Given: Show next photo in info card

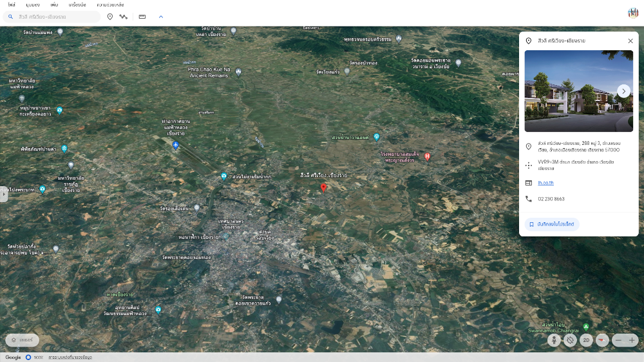Looking at the screenshot, I should click(x=623, y=91).
